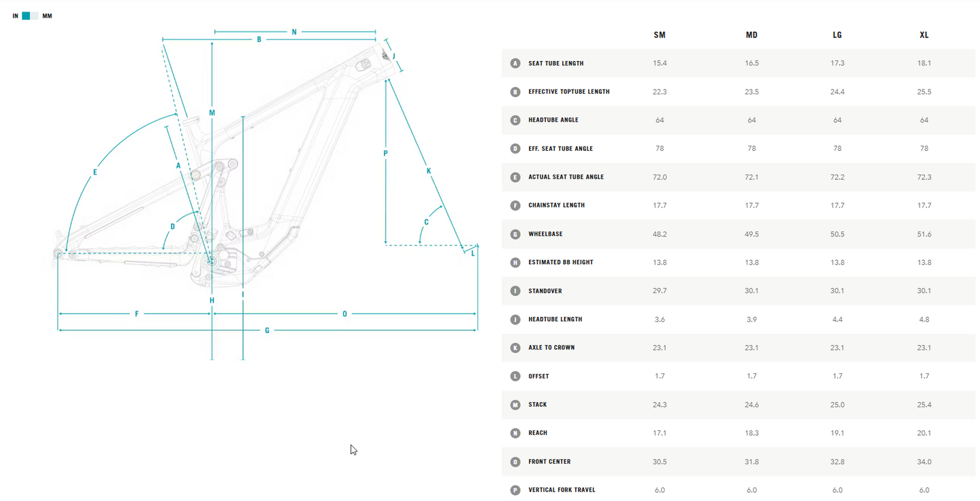Click the I badge beside Standover
Screen dimensions: 980x501
click(x=515, y=291)
